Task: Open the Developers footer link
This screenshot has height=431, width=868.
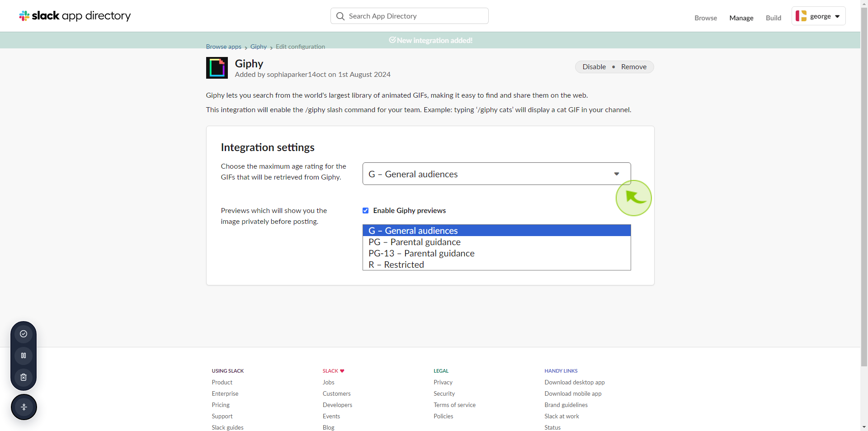Action: (x=337, y=405)
